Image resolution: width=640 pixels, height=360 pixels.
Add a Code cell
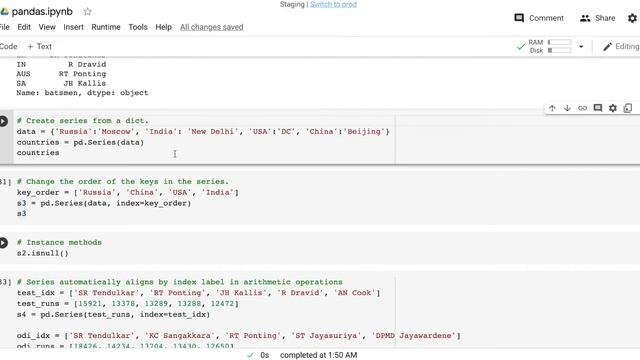8,47
